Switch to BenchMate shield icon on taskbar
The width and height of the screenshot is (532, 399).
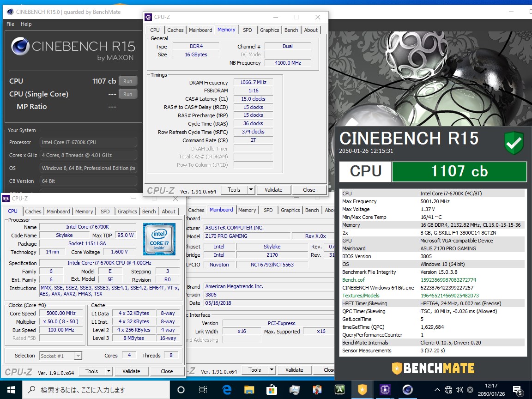(363, 390)
